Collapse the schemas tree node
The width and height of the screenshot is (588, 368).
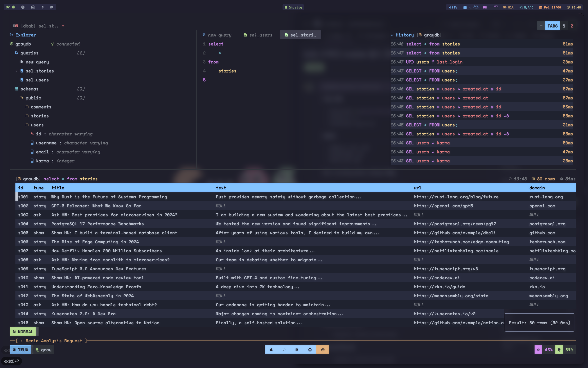[29, 89]
